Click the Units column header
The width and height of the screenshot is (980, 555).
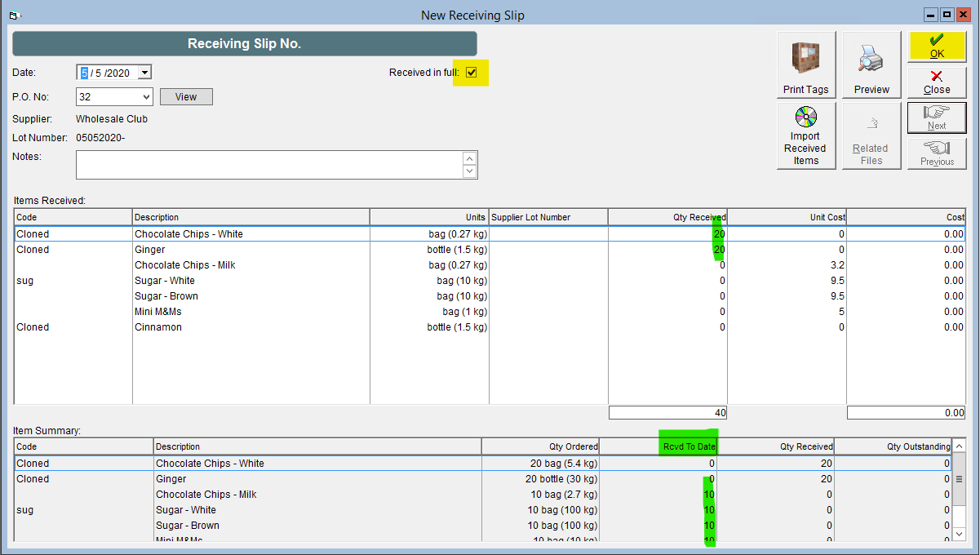(429, 217)
